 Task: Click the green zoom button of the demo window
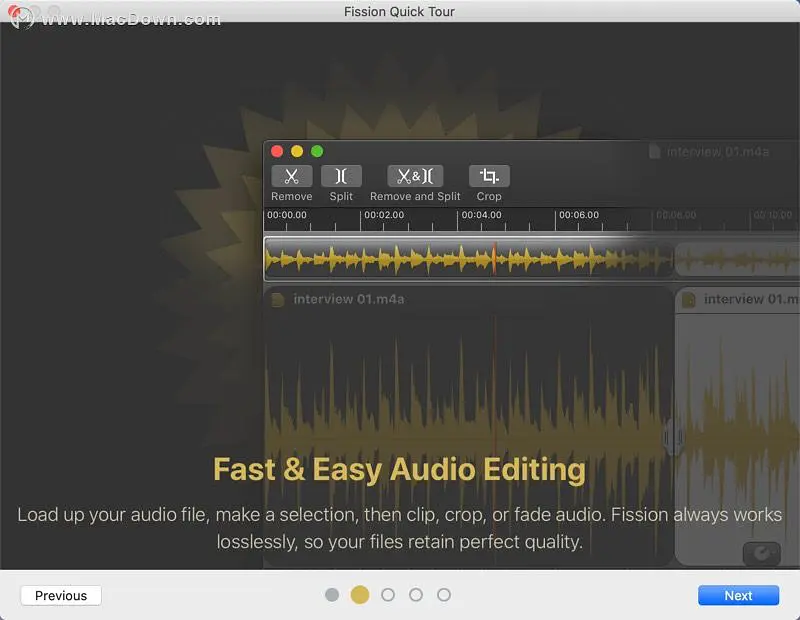point(317,151)
